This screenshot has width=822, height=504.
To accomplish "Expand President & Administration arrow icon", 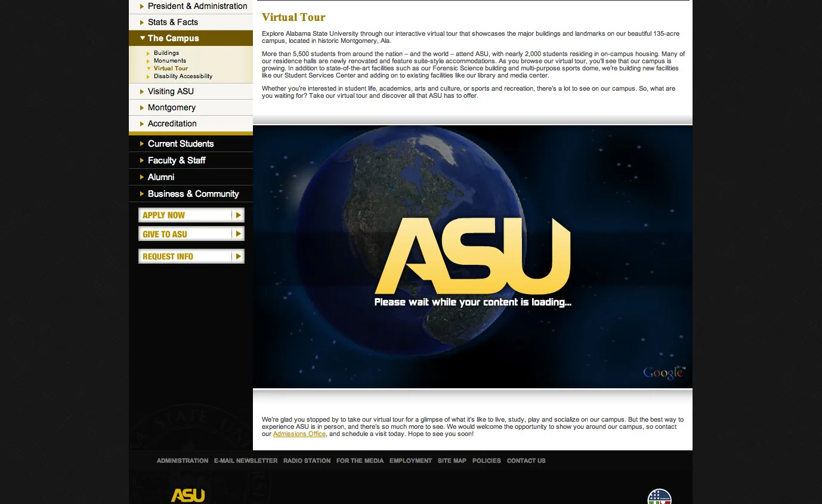I will [142, 6].
